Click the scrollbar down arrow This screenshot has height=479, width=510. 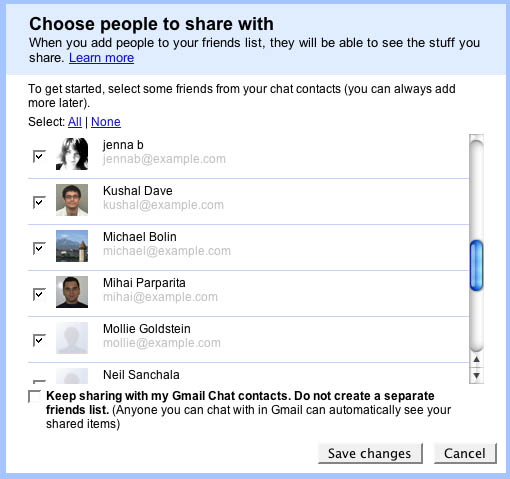point(476,375)
